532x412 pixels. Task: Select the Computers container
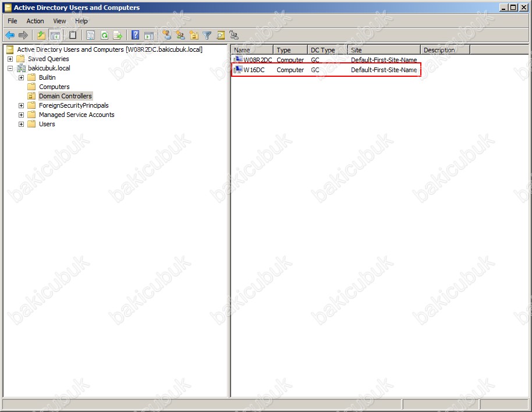coord(54,87)
